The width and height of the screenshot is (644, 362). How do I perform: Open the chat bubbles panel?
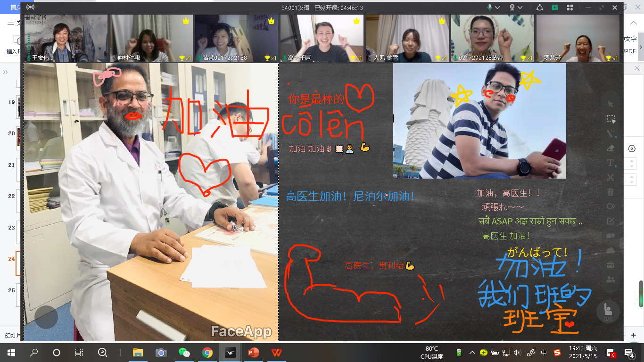pos(611,236)
